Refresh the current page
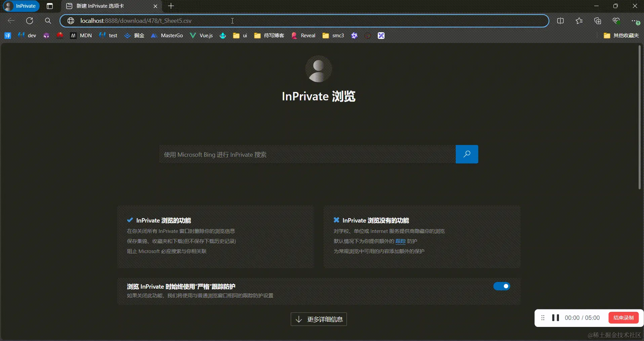The image size is (644, 341). pos(30,21)
